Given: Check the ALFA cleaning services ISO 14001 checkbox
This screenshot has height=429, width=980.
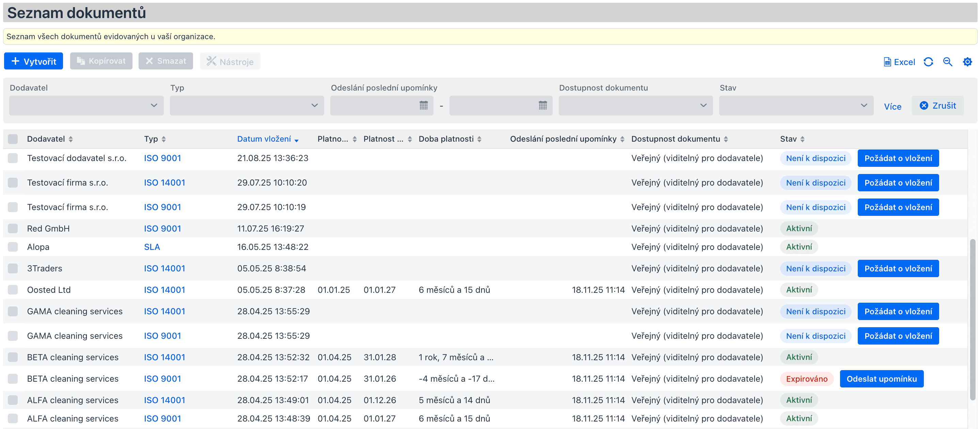Looking at the screenshot, I should (13, 400).
